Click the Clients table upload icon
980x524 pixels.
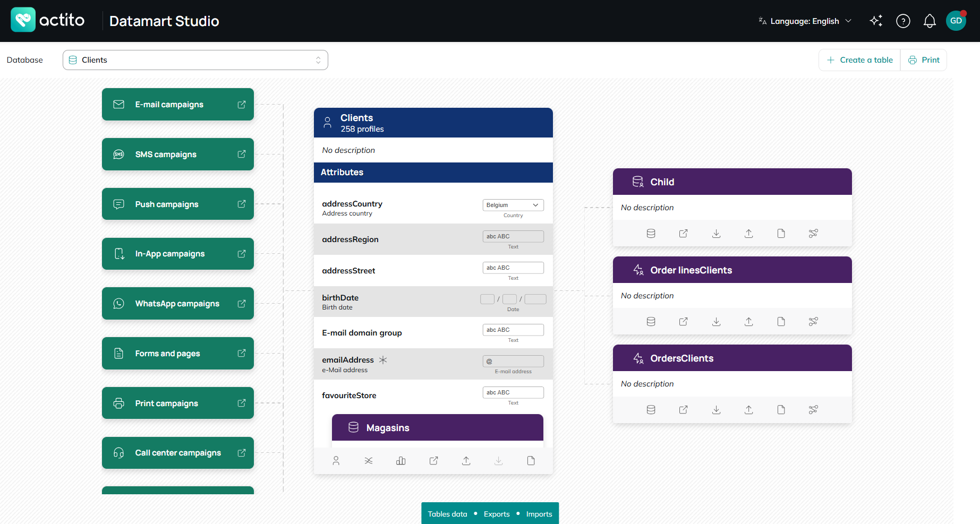pyautogui.click(x=466, y=461)
